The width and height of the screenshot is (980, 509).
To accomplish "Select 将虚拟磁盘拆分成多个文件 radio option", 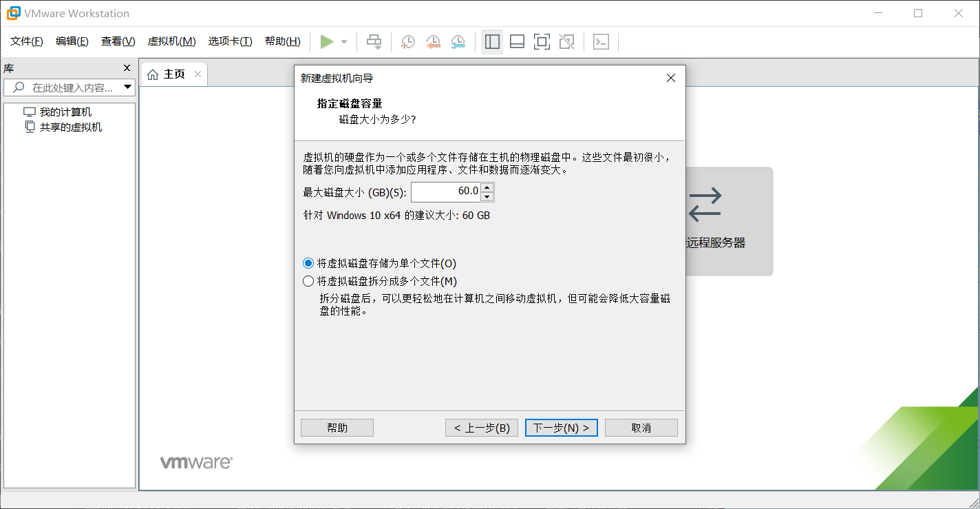I will tap(380, 281).
